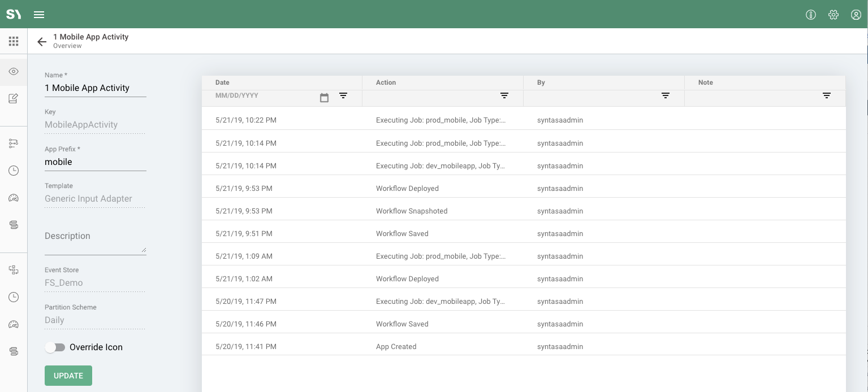Open the By column filter menu
The height and width of the screenshot is (392, 868).
point(665,96)
